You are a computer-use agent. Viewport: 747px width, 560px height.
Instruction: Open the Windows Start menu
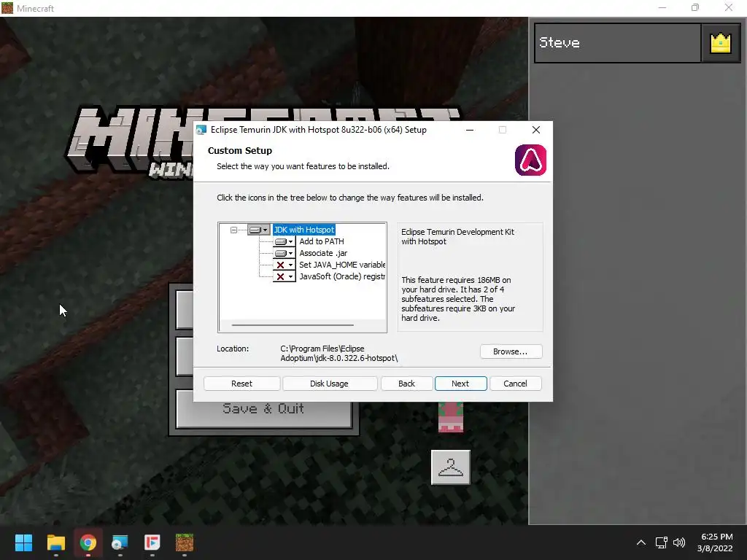click(23, 542)
